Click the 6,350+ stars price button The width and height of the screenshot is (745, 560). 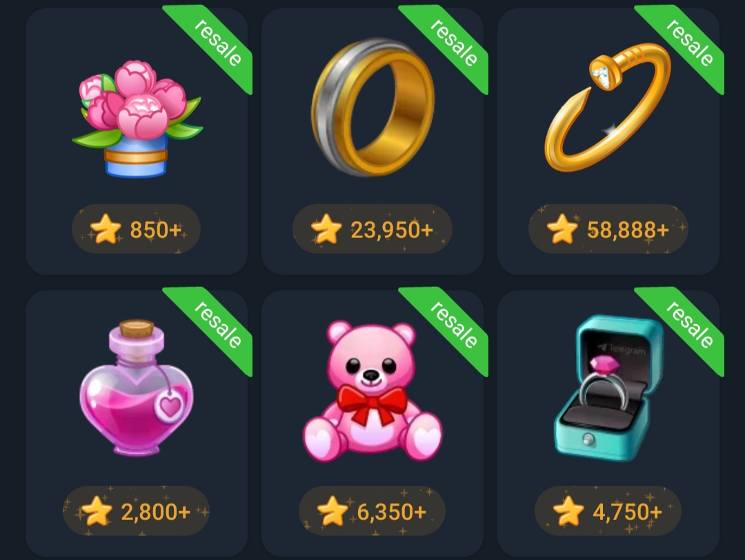(x=372, y=511)
